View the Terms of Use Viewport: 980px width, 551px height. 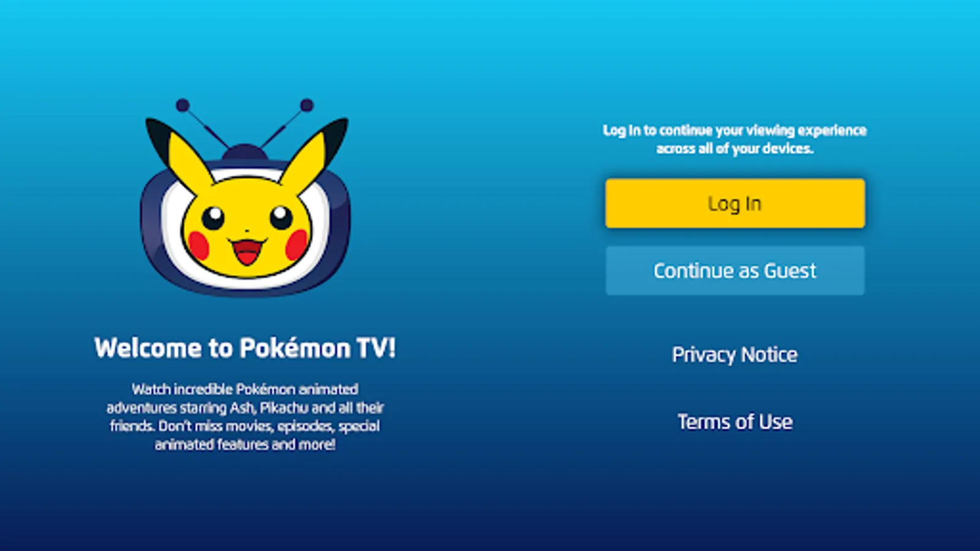[735, 422]
